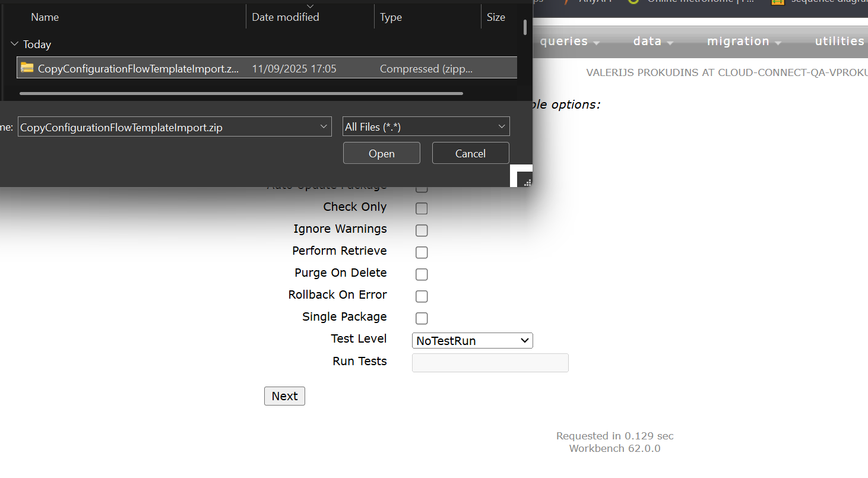
Task: Click the file list horizontal scrollbar
Action: point(241,93)
